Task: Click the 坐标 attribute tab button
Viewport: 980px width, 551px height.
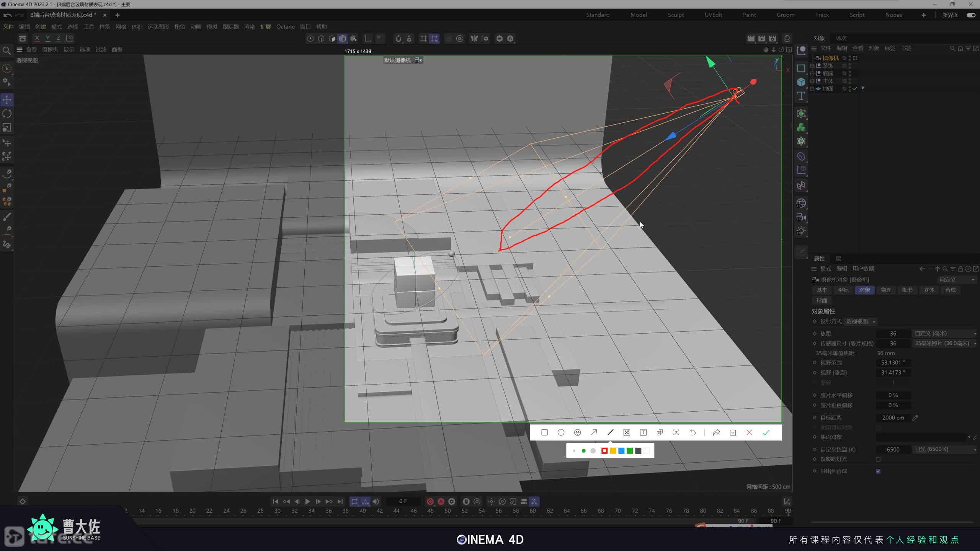Action: click(x=843, y=290)
